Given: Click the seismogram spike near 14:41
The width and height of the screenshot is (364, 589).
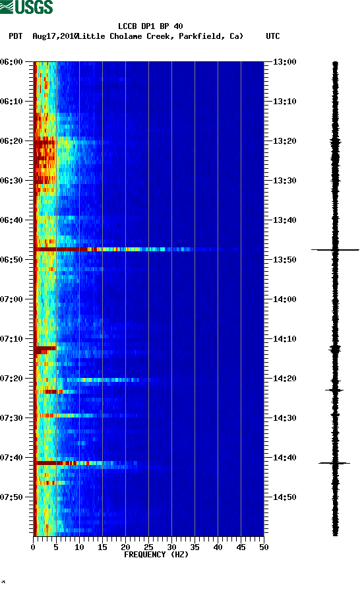Looking at the screenshot, I should 335,463.
